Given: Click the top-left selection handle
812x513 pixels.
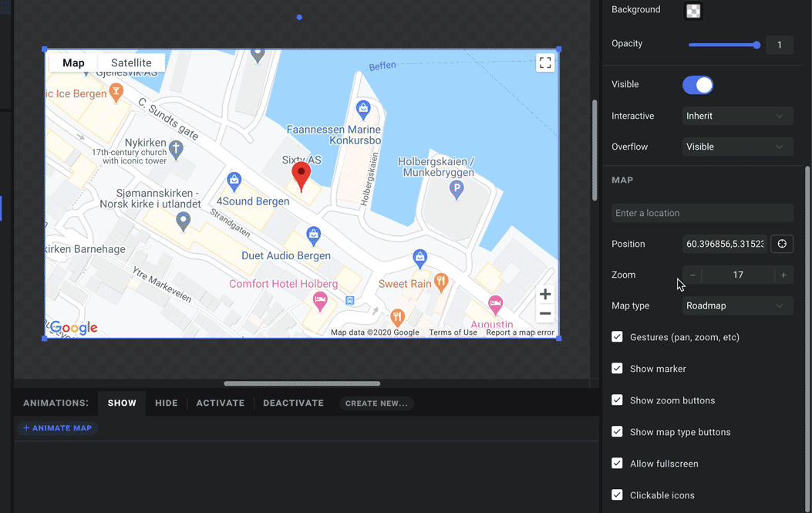Looking at the screenshot, I should (45, 49).
